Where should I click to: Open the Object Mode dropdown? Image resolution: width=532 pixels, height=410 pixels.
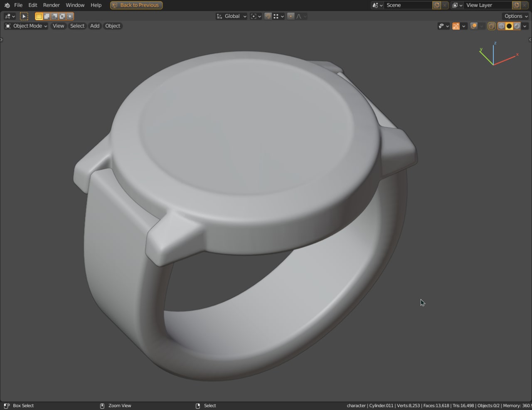pyautogui.click(x=26, y=26)
